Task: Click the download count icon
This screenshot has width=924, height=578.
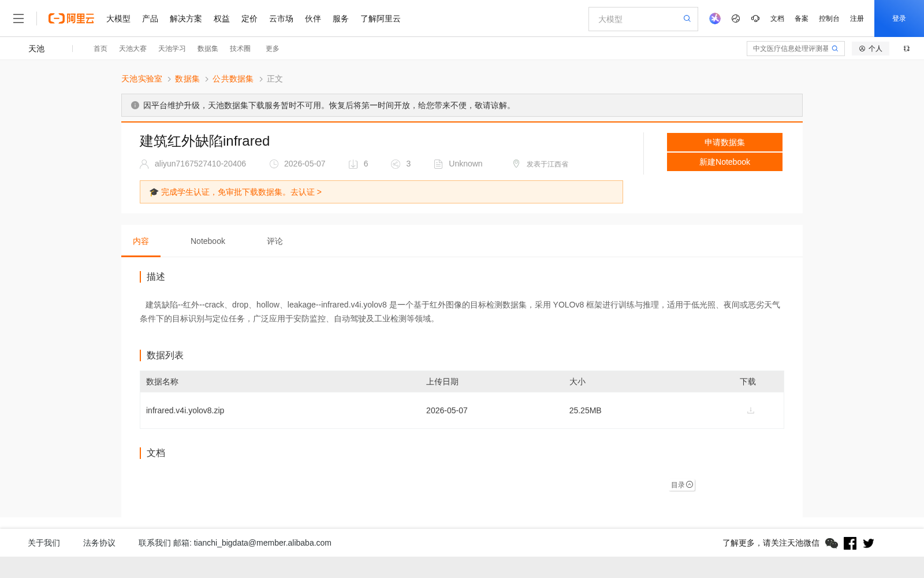Action: tap(353, 164)
